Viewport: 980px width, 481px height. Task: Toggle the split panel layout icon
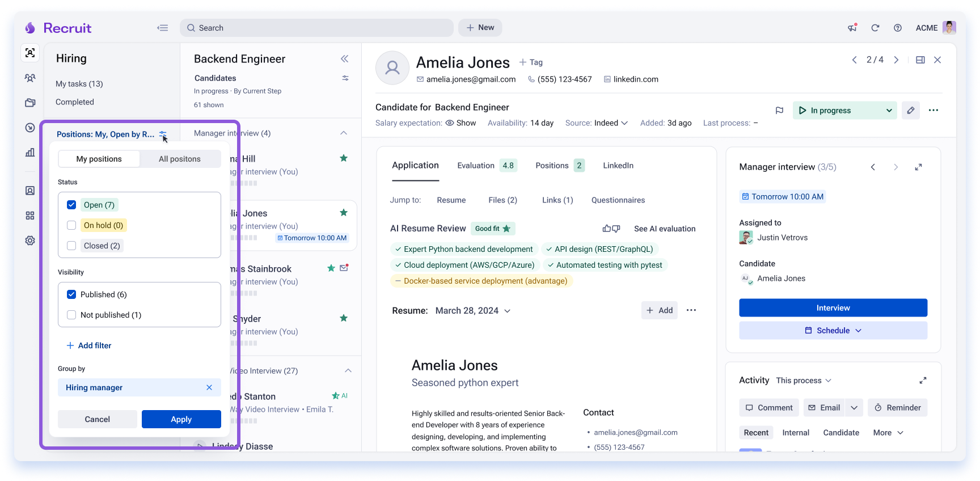920,60
